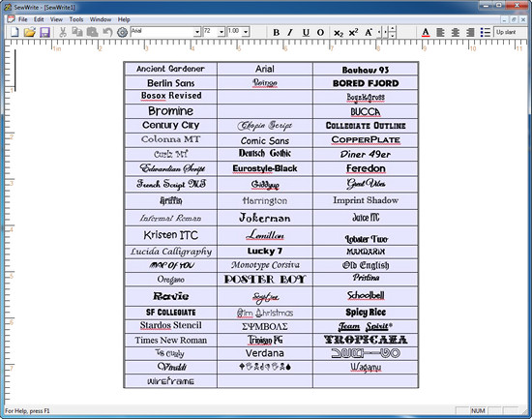532x419 pixels.
Task: Click the 'Ravie' font sample
Action: 170,296
